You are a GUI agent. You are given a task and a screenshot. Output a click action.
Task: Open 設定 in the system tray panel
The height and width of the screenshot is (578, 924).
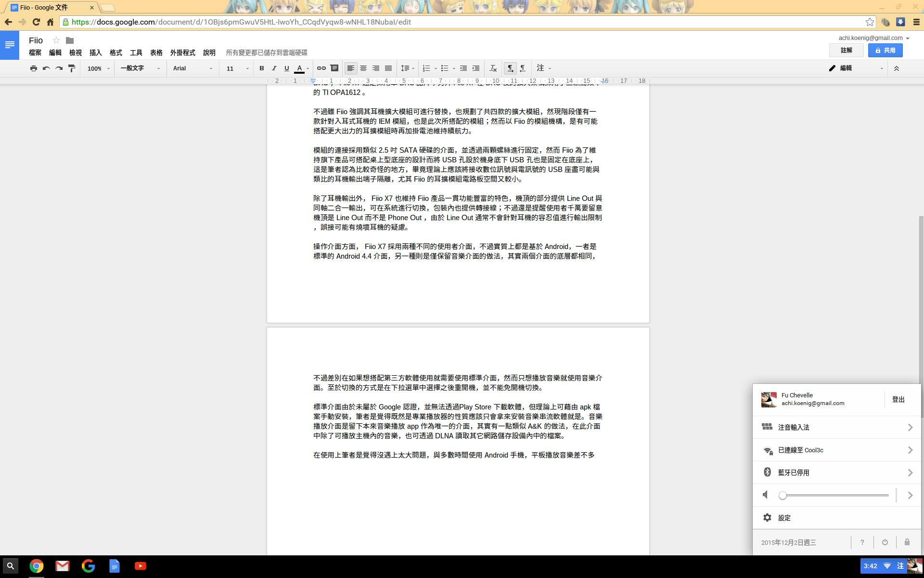(x=784, y=518)
